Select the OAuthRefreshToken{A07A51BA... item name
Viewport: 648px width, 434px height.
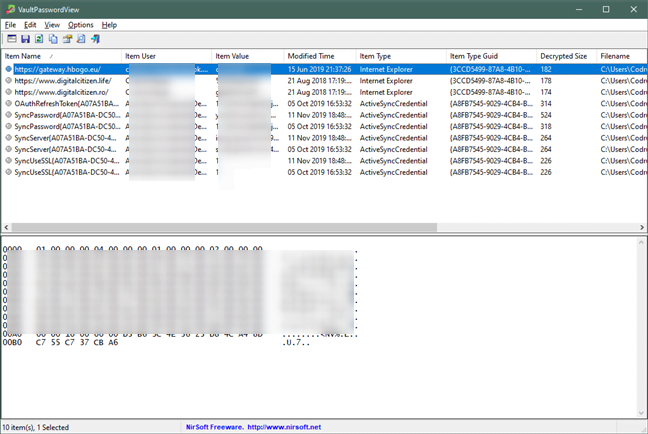pyautogui.click(x=67, y=103)
